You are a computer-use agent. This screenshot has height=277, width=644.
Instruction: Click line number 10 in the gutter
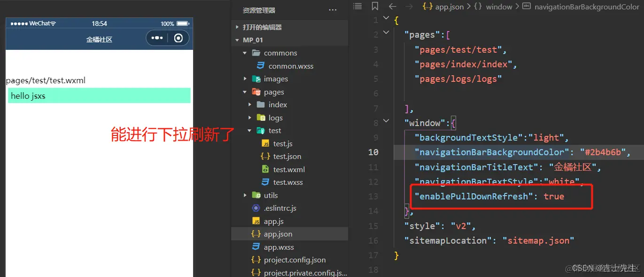[x=373, y=152]
